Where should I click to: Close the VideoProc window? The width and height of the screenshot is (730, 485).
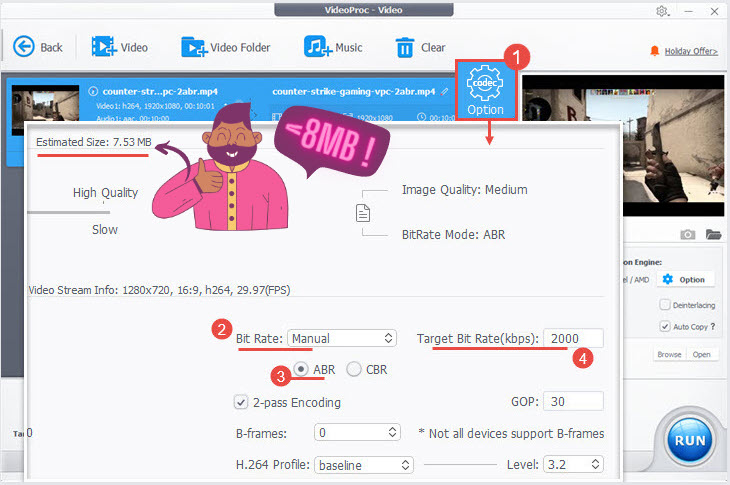[x=714, y=11]
